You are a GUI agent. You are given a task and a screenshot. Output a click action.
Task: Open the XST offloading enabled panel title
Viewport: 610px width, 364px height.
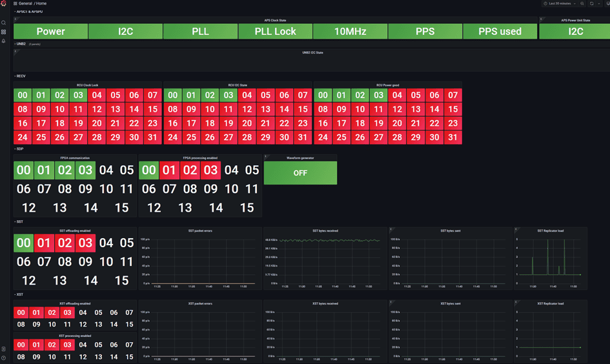(x=75, y=303)
